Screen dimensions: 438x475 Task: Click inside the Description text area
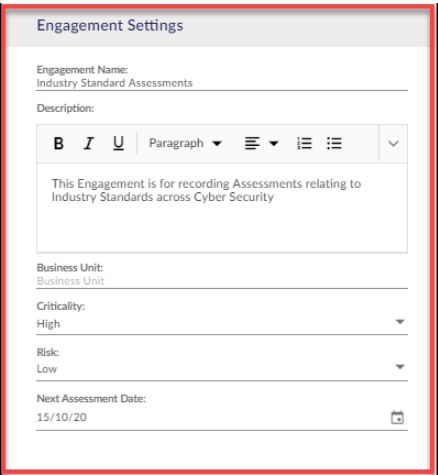[222, 208]
